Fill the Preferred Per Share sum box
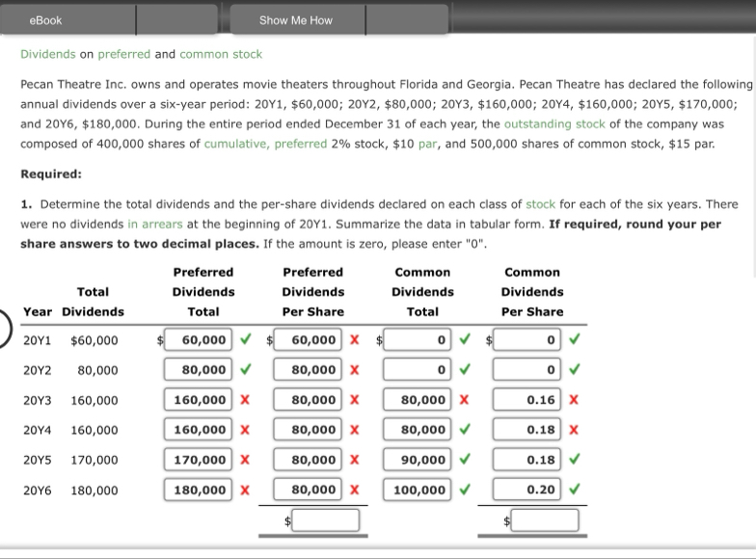The width and height of the screenshot is (756, 559). [326, 520]
